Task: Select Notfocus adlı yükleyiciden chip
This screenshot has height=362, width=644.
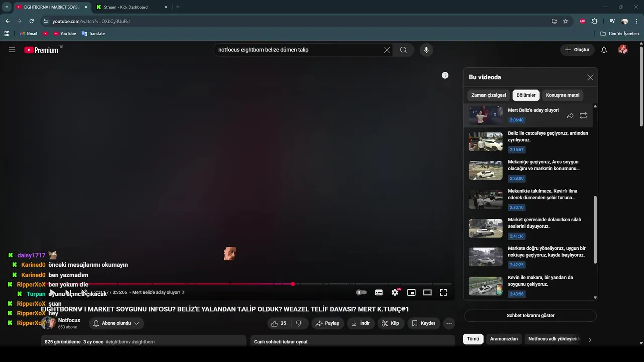Action: click(x=554, y=339)
